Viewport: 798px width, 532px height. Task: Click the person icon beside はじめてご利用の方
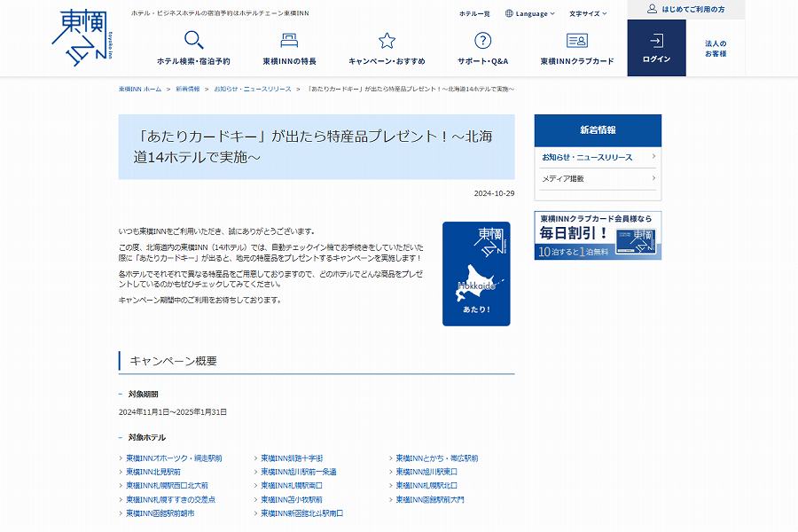pos(652,9)
